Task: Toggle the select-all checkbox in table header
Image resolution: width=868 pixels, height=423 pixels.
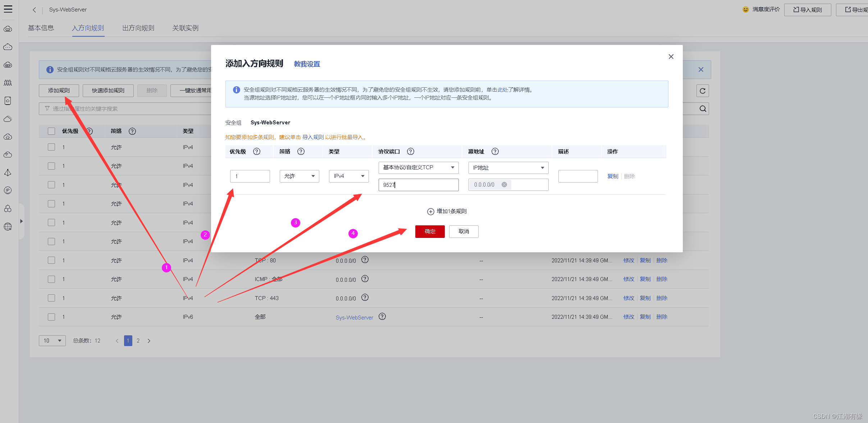Action: point(51,131)
